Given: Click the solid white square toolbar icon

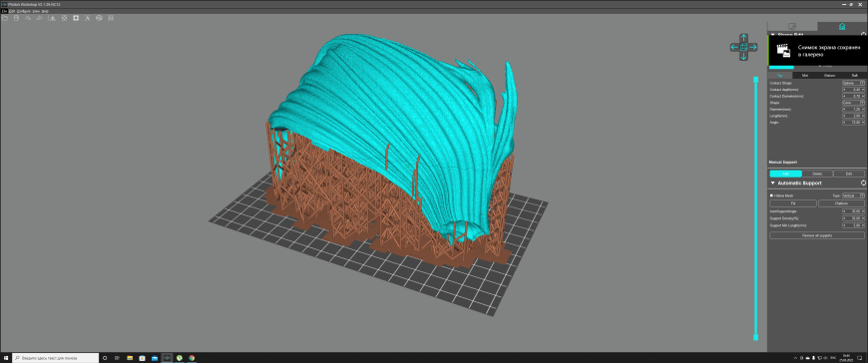Looking at the screenshot, I should [76, 18].
